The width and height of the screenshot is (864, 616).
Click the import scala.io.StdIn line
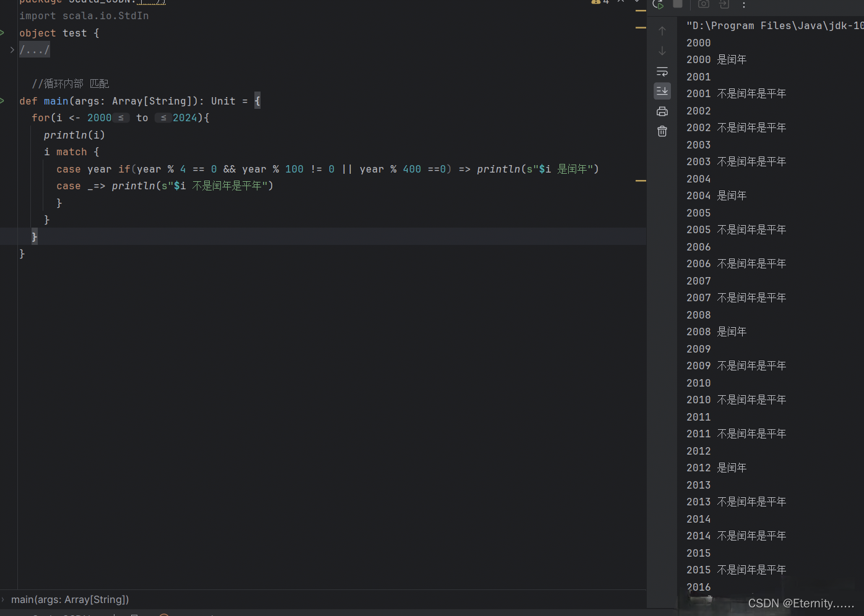[x=84, y=16]
